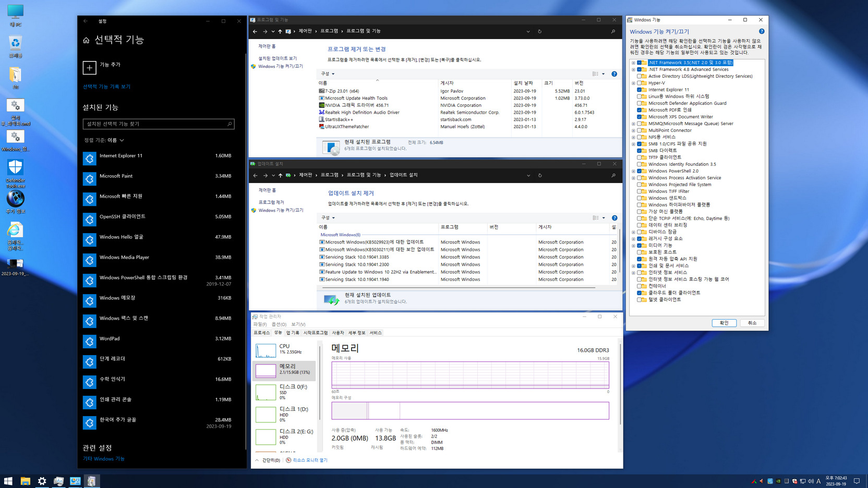868x488 pixels.
Task: Enable the TFTP client checkbox
Action: click(x=640, y=157)
